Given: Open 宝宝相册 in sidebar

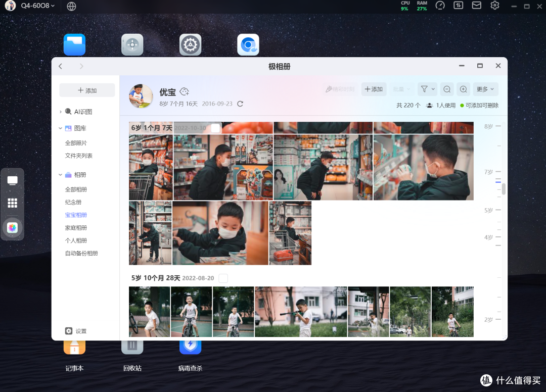Looking at the screenshot, I should (x=76, y=215).
